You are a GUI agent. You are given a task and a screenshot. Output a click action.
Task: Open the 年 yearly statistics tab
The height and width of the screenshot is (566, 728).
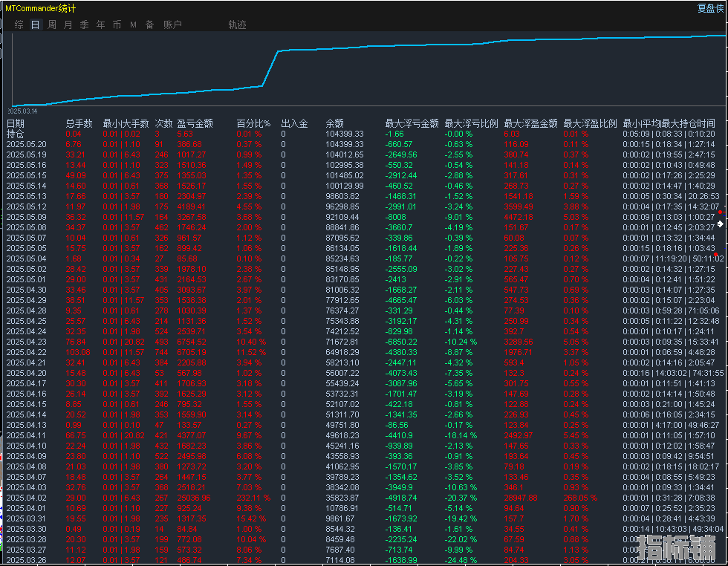coord(100,25)
